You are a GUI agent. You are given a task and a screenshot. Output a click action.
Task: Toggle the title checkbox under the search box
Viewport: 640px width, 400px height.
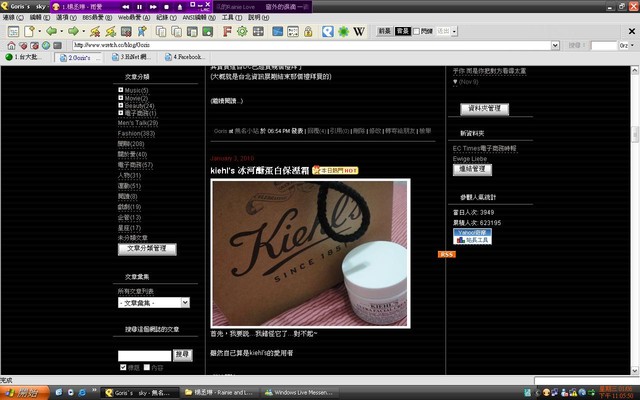(123, 367)
